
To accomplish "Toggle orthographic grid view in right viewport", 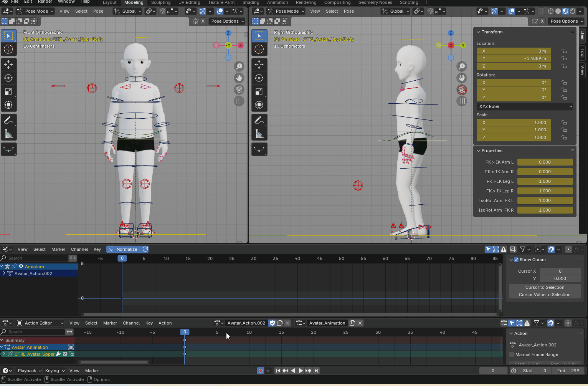I will tap(462, 101).
